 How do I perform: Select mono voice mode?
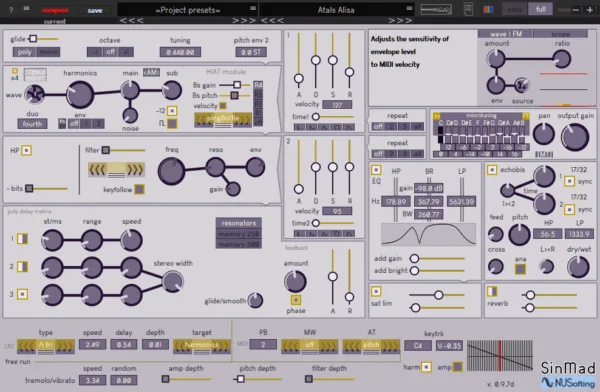48,52
